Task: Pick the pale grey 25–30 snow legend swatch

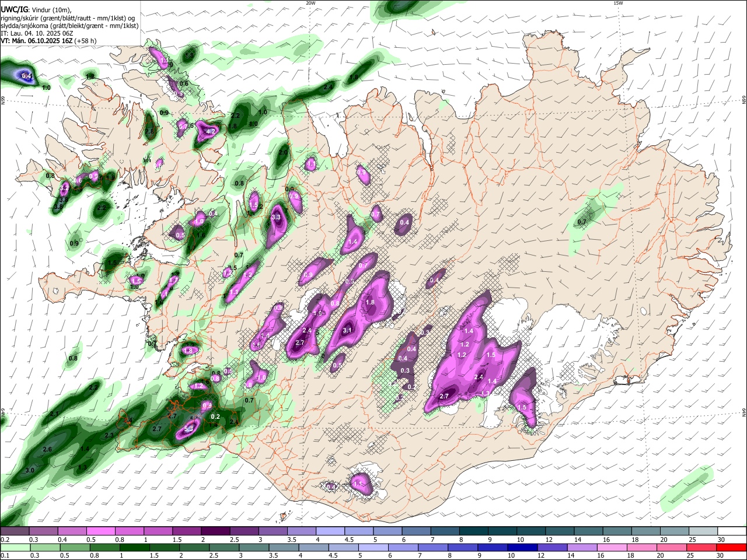Action: coord(704,531)
